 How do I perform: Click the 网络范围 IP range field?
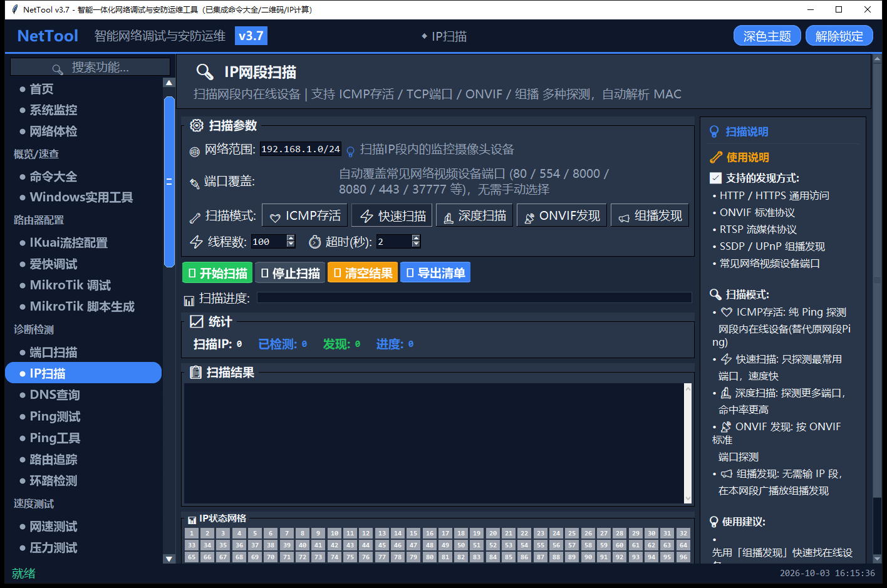point(301,149)
